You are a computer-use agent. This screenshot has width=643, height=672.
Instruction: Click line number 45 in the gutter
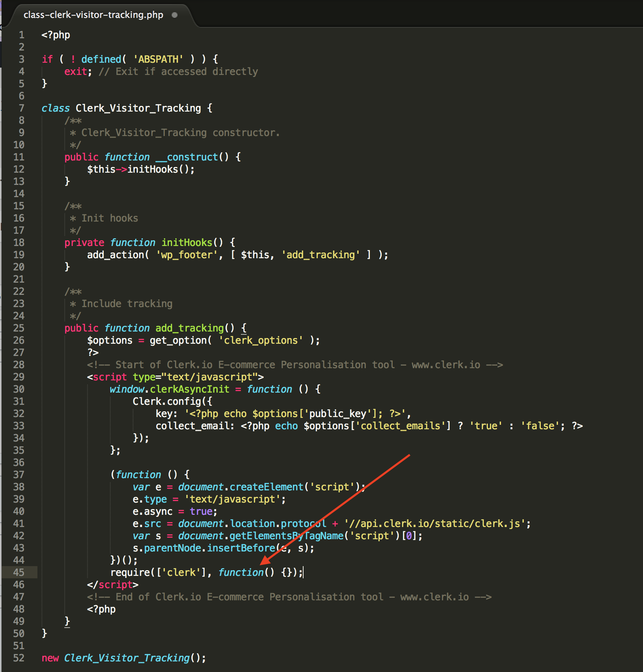click(19, 572)
